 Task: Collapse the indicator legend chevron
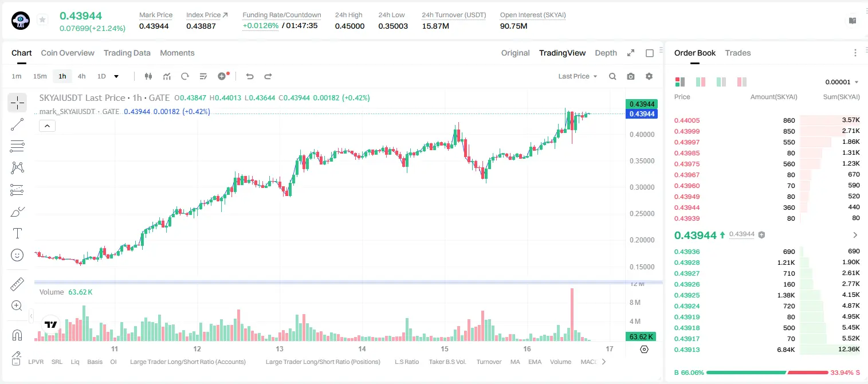coord(47,126)
